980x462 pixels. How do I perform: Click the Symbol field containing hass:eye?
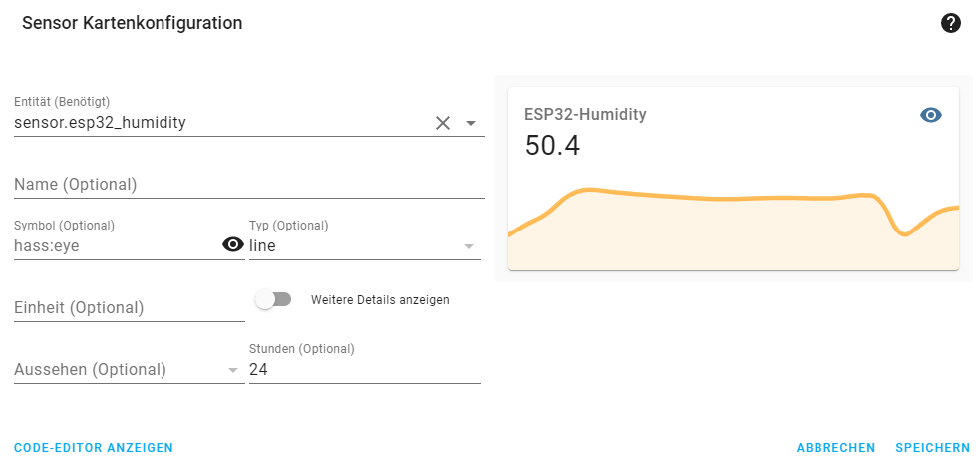pos(117,246)
